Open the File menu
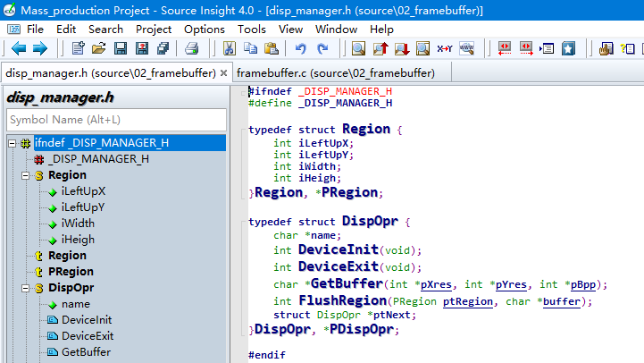Screen dimensions: 644x363 (x=35, y=30)
